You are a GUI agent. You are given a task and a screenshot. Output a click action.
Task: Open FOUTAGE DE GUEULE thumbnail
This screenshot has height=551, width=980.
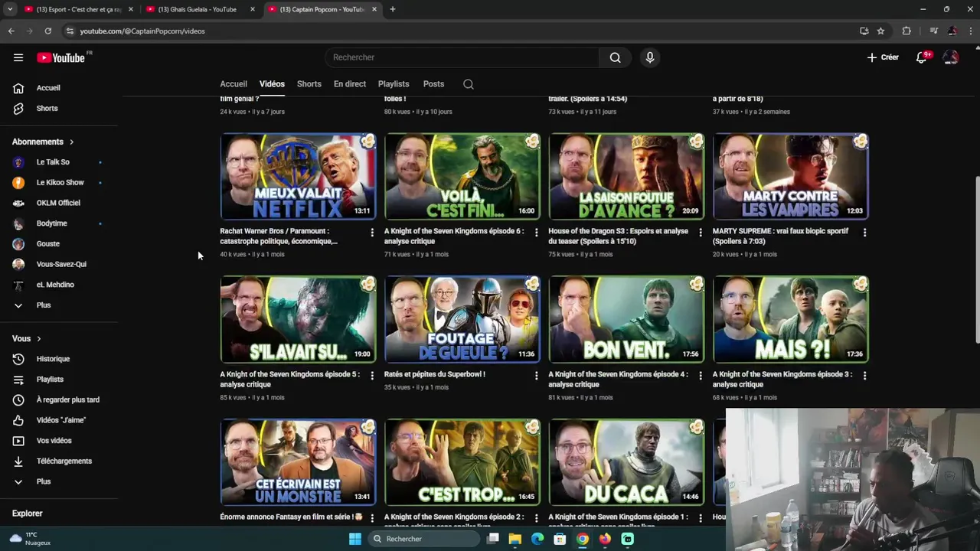coord(462,320)
